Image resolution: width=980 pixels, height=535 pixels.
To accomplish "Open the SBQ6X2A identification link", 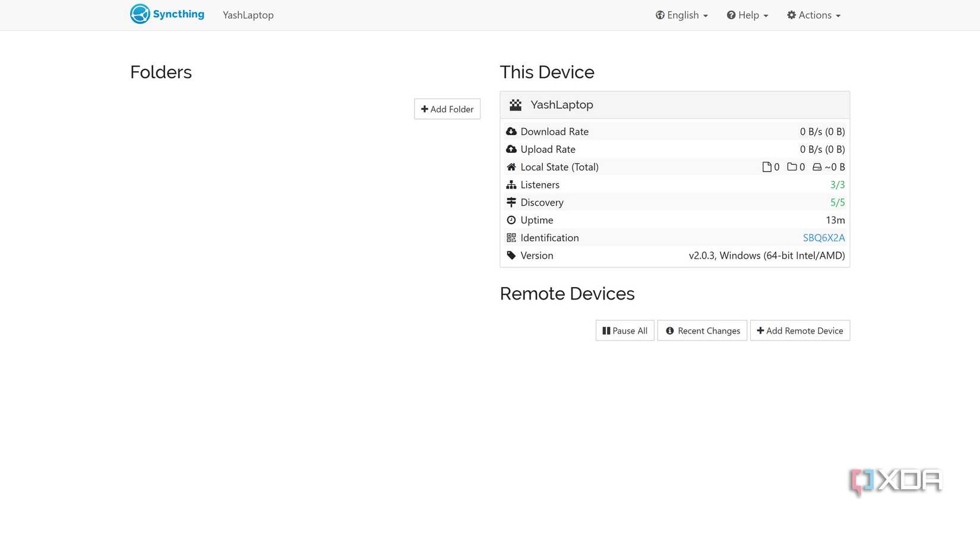I will [824, 238].
